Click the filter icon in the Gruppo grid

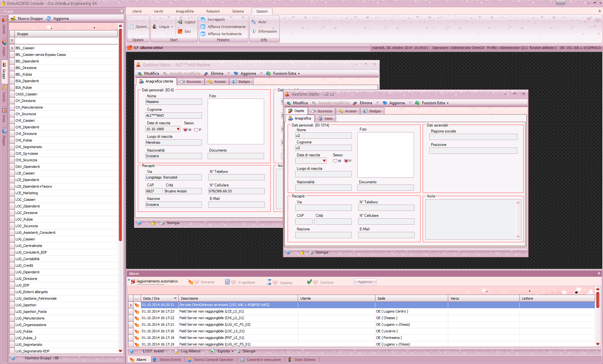click(12, 41)
